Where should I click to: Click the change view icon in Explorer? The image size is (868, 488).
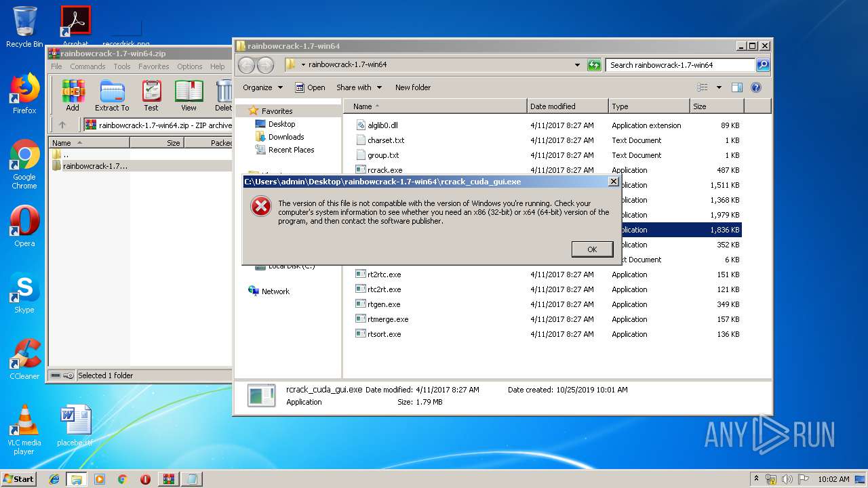click(703, 87)
